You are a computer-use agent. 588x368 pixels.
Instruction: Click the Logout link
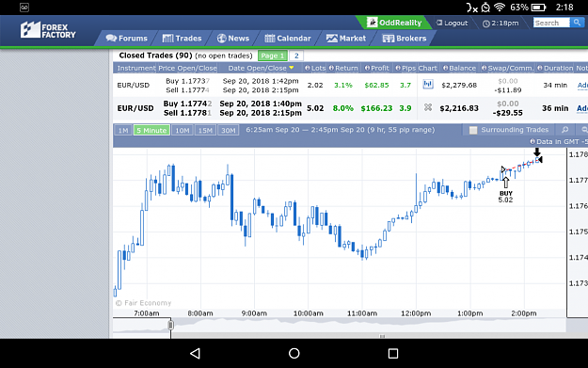tap(452, 23)
